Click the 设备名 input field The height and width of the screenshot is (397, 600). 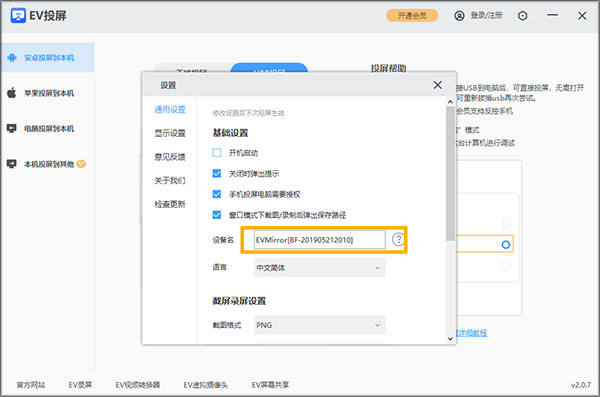(x=320, y=240)
